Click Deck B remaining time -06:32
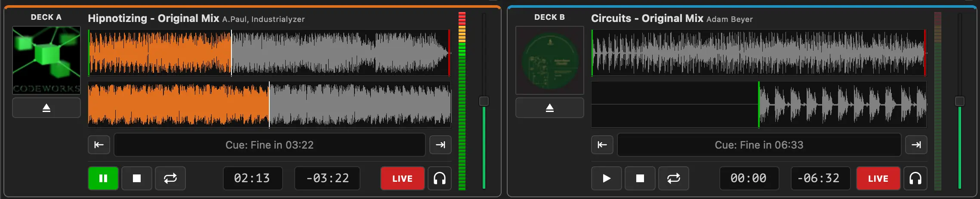This screenshot has width=980, height=199. pos(820,178)
